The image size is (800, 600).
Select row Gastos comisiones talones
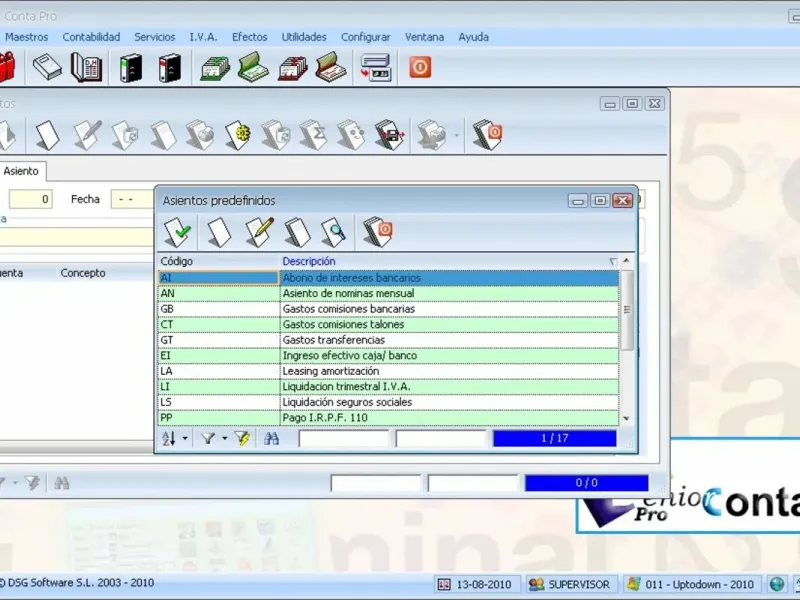tap(388, 324)
